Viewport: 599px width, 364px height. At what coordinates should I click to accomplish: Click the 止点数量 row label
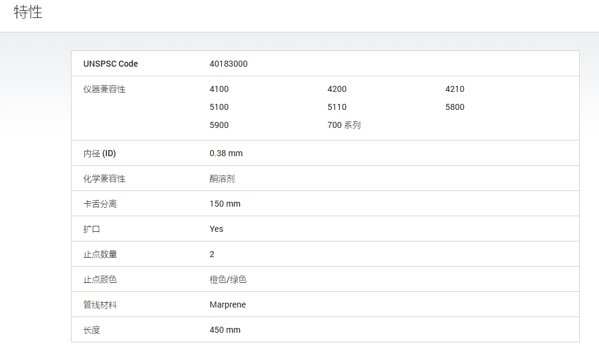tap(100, 254)
